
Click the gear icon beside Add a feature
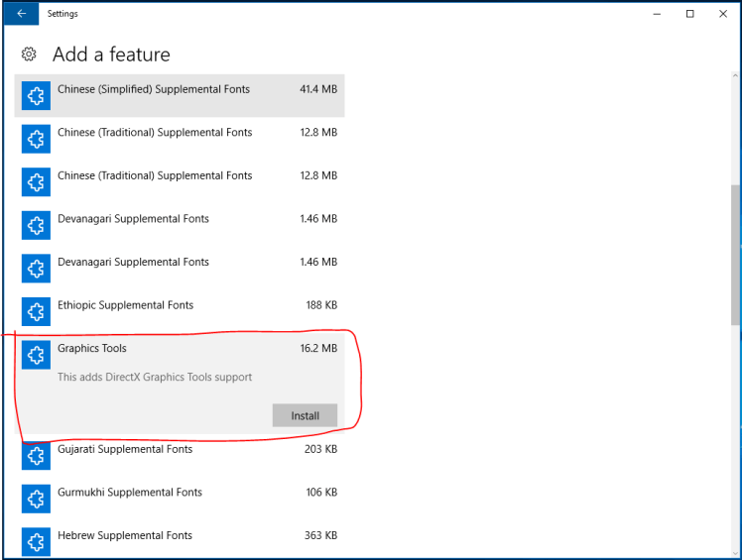coord(29,55)
